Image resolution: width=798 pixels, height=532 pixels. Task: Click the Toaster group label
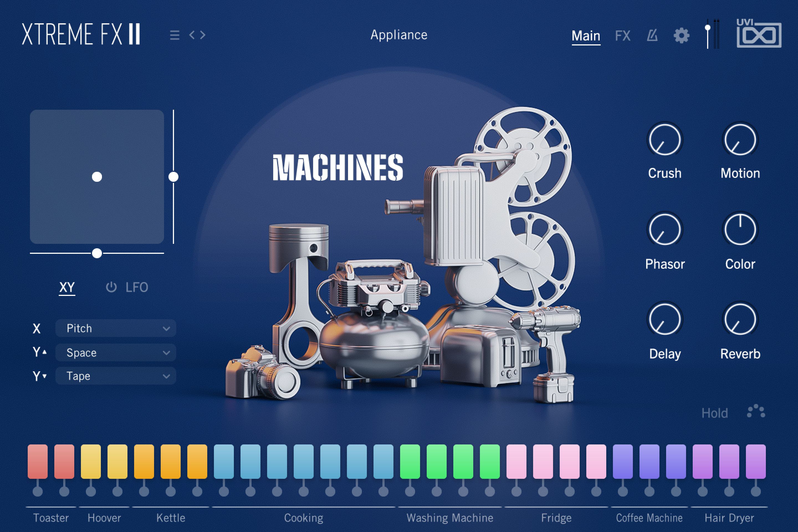click(51, 518)
